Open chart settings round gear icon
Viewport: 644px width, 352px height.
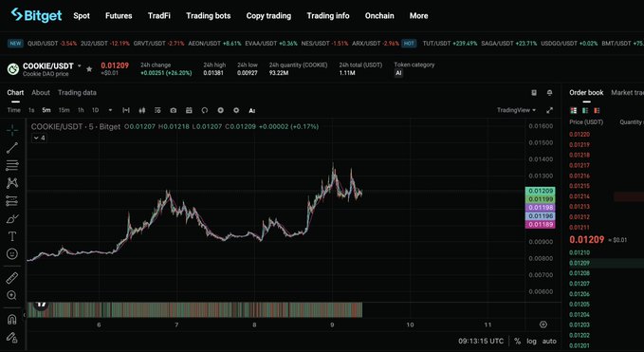tap(236, 110)
